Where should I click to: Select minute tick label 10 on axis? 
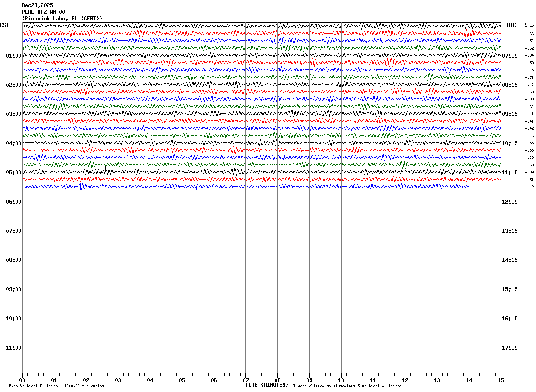pyautogui.click(x=342, y=380)
